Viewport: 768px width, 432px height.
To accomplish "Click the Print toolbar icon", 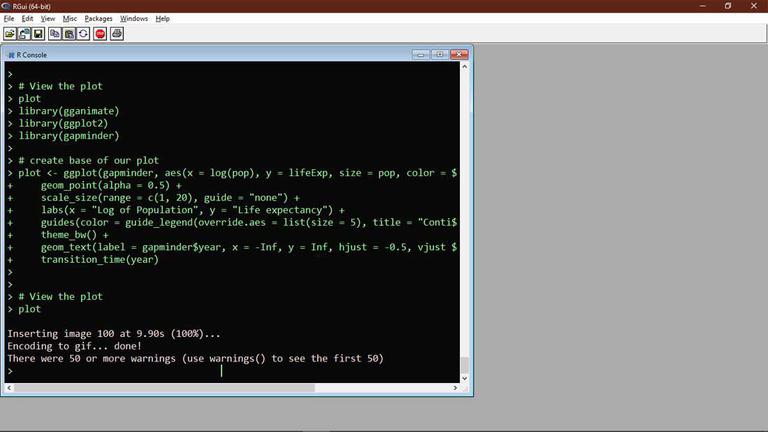I will [117, 34].
